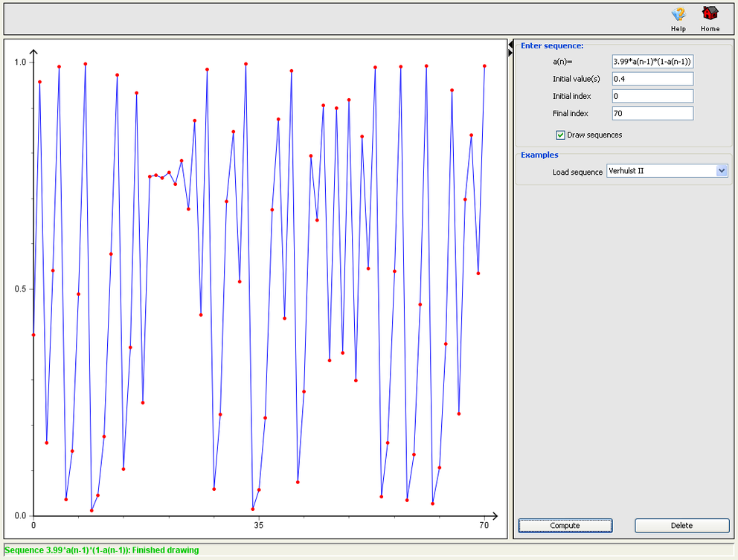Click the Home text label
The width and height of the screenshot is (738, 560).
(710, 29)
